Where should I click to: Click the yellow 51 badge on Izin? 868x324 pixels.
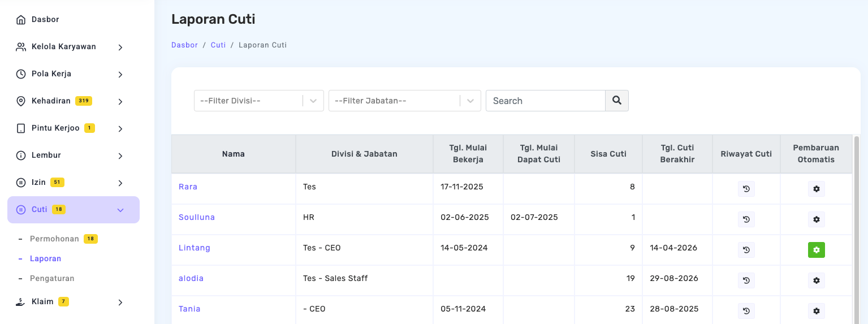[57, 183]
